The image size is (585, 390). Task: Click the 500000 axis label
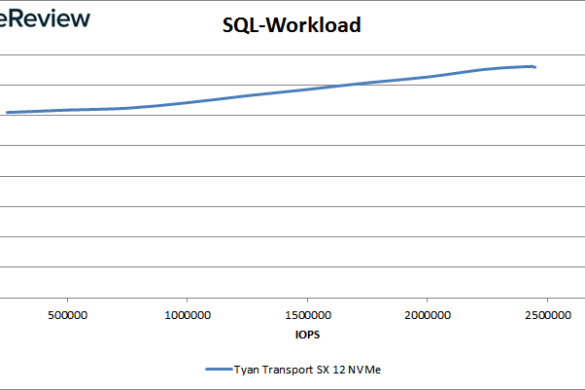[68, 315]
